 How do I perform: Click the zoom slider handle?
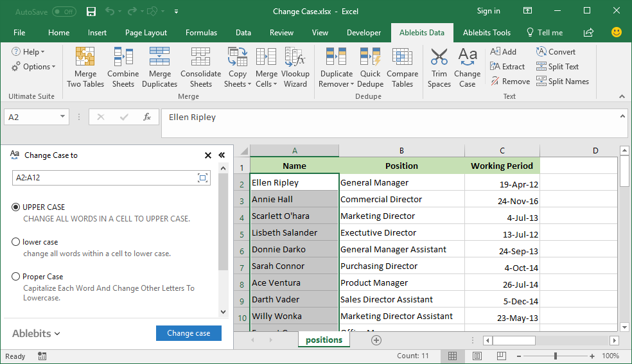556,356
